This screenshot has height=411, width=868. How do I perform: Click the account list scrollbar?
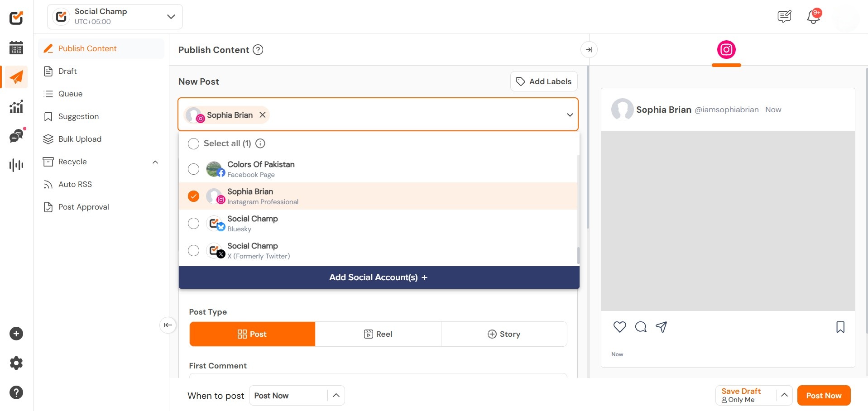coord(578,255)
